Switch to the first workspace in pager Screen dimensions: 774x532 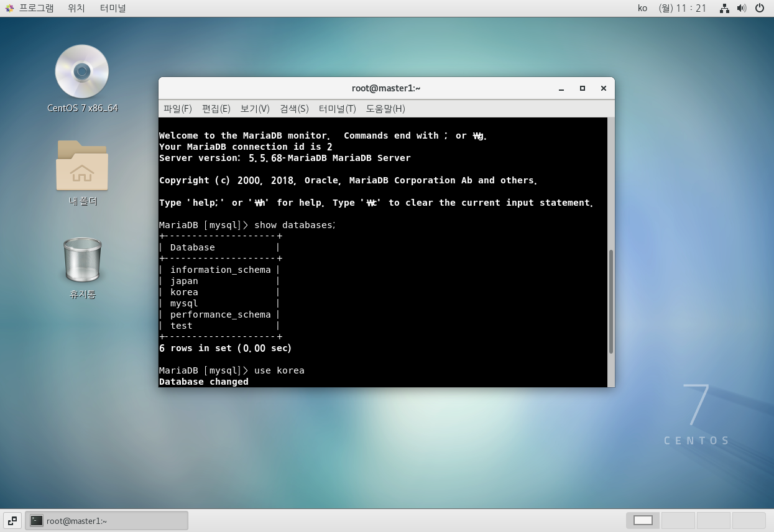click(643, 520)
